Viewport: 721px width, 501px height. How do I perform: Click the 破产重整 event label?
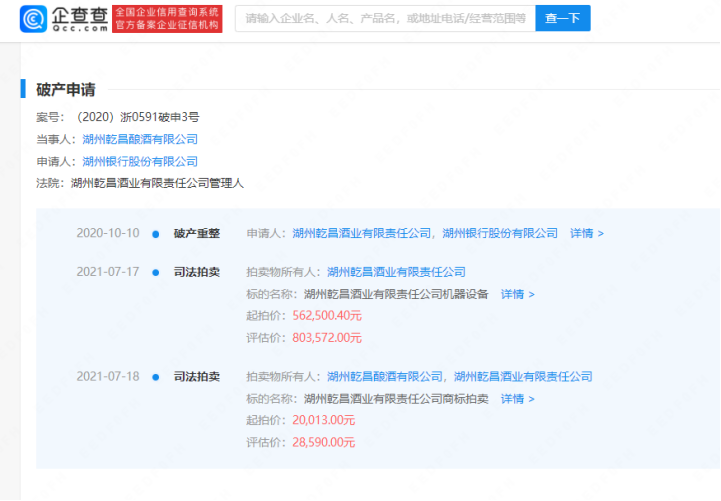point(196,233)
